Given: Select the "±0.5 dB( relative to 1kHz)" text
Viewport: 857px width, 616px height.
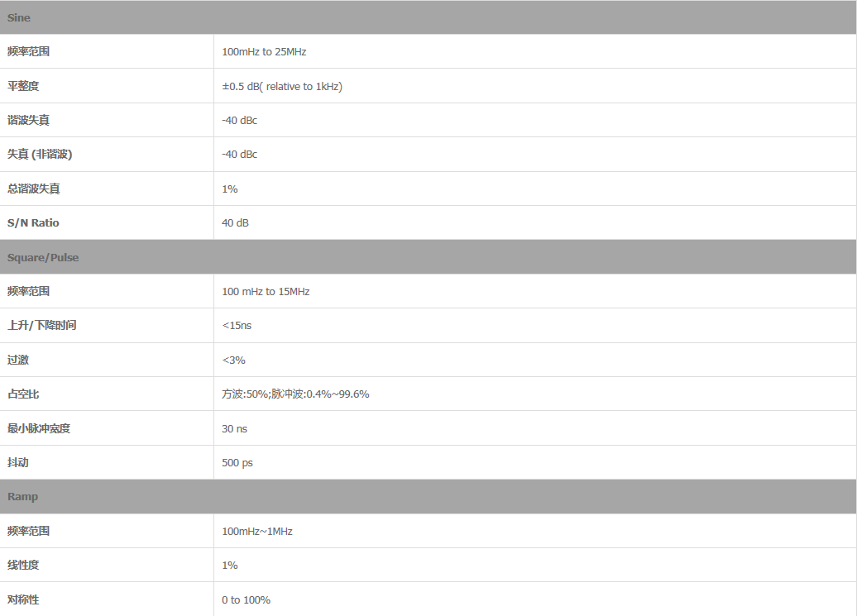Looking at the screenshot, I should 282,87.
